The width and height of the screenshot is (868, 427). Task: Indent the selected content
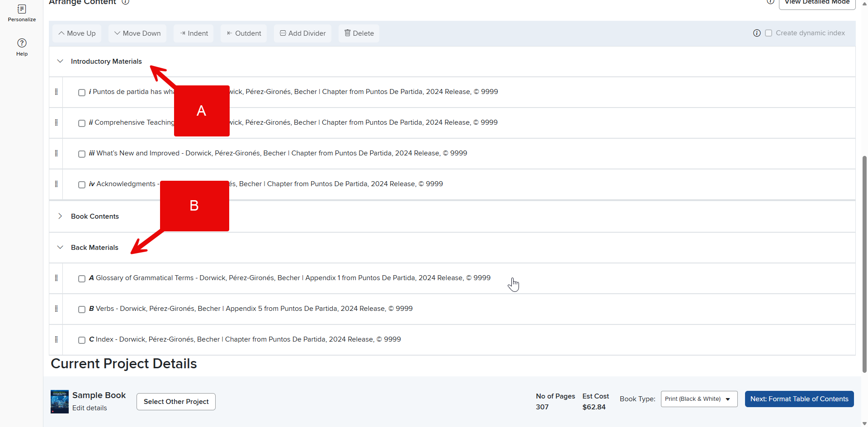click(193, 33)
